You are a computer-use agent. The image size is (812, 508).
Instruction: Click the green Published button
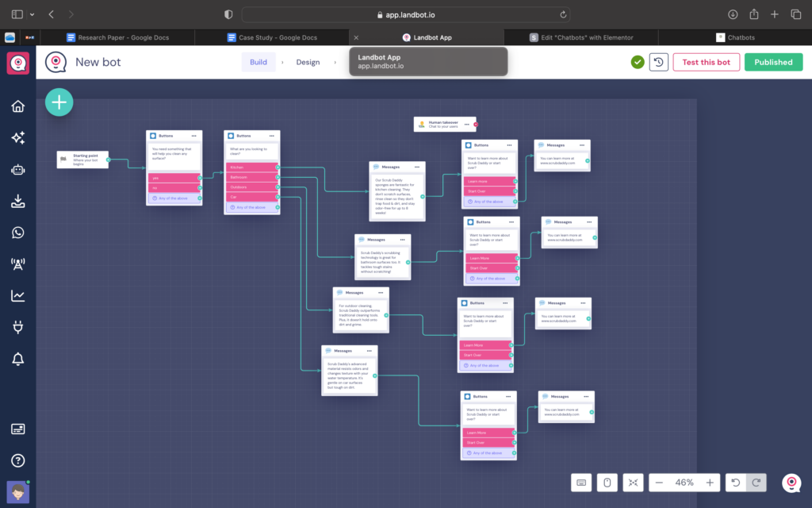pos(773,62)
